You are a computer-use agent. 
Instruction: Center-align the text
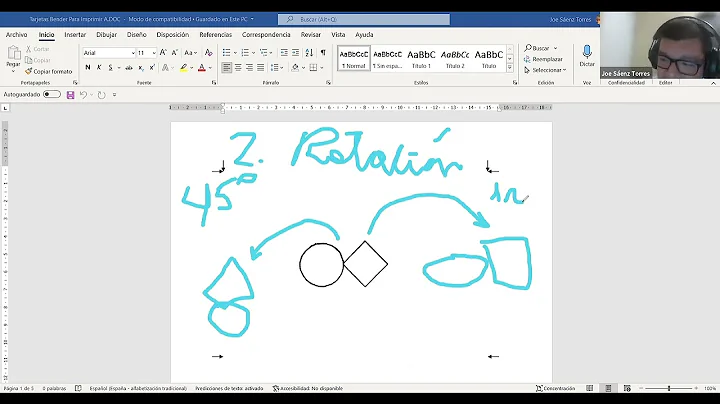(238, 67)
